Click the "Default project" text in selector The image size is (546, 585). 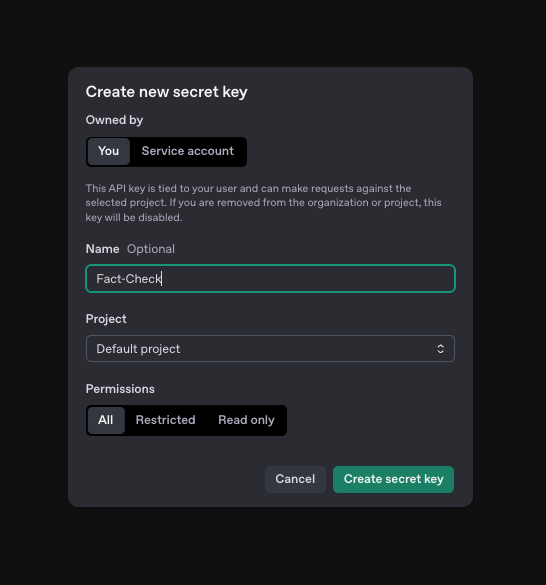[x=138, y=349]
